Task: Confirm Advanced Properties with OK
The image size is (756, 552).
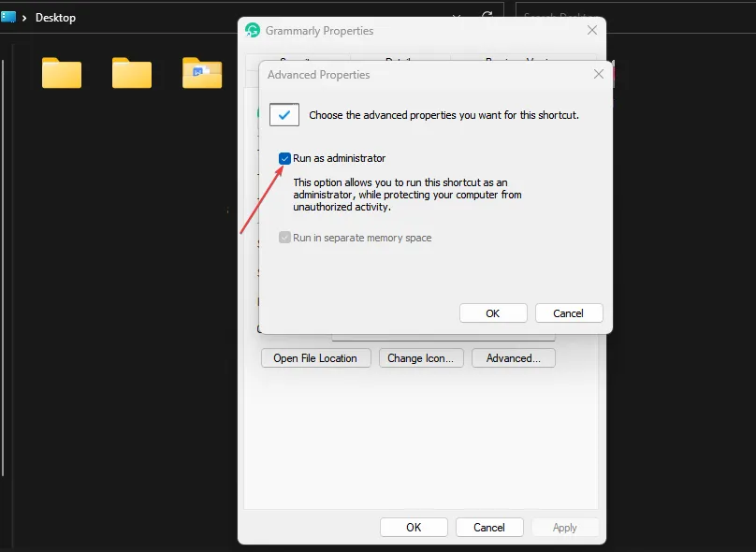Action: pyautogui.click(x=493, y=313)
